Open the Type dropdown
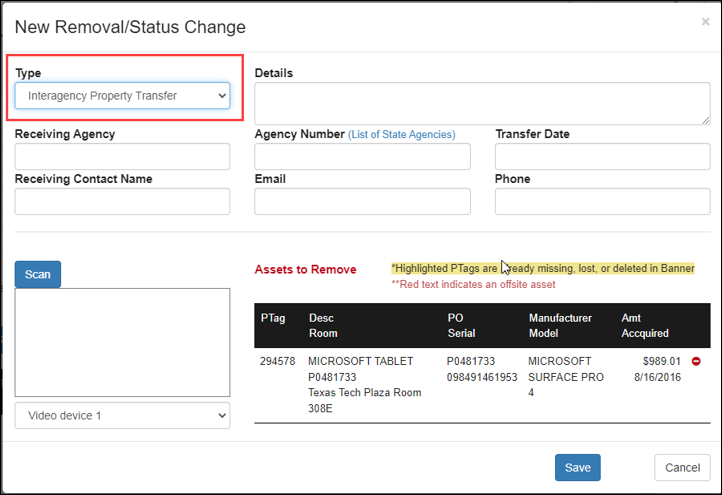This screenshot has height=495, width=722. pos(122,96)
